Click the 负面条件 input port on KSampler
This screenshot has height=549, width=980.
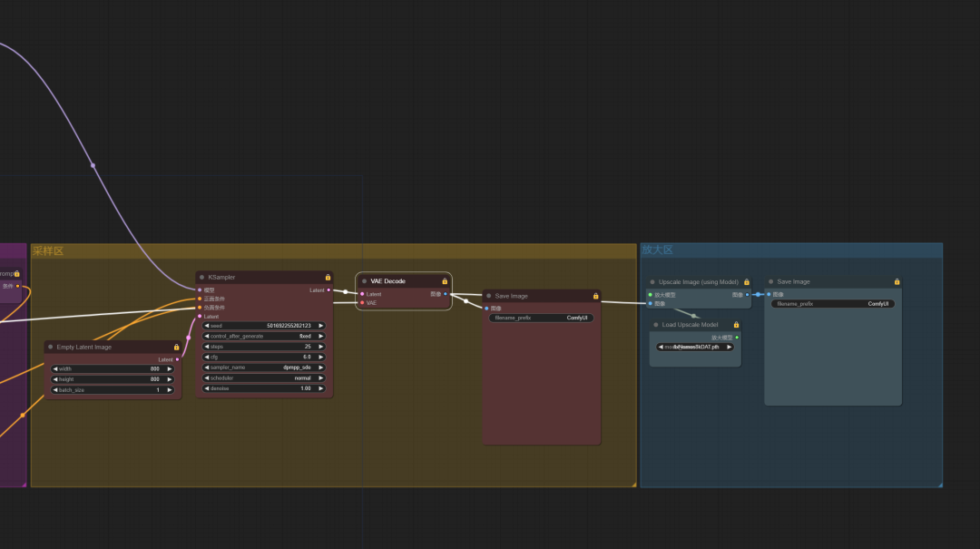pyautogui.click(x=200, y=308)
